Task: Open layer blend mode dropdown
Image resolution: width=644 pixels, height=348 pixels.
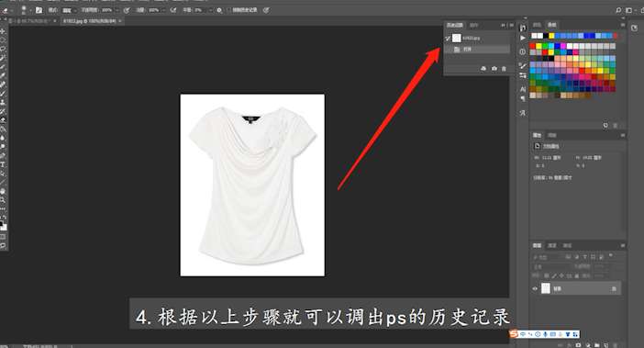Action: (552, 266)
